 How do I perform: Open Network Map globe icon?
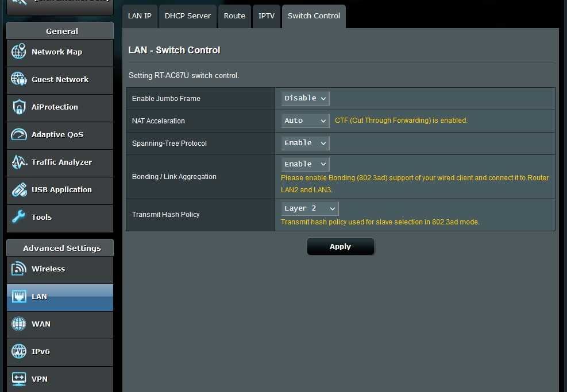[x=18, y=52]
